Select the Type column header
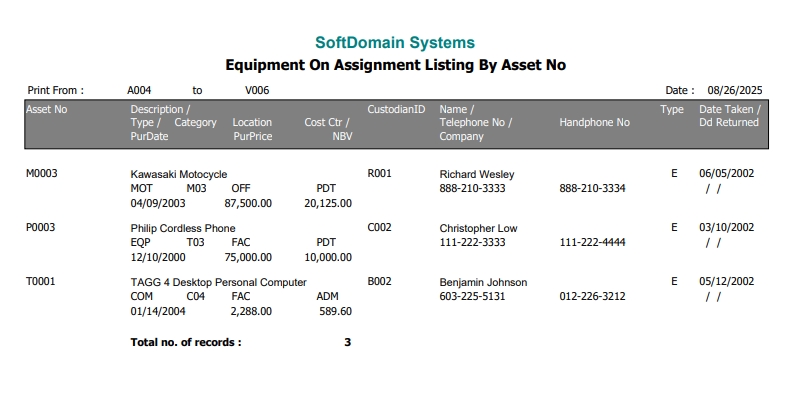The image size is (793, 405). click(x=672, y=109)
